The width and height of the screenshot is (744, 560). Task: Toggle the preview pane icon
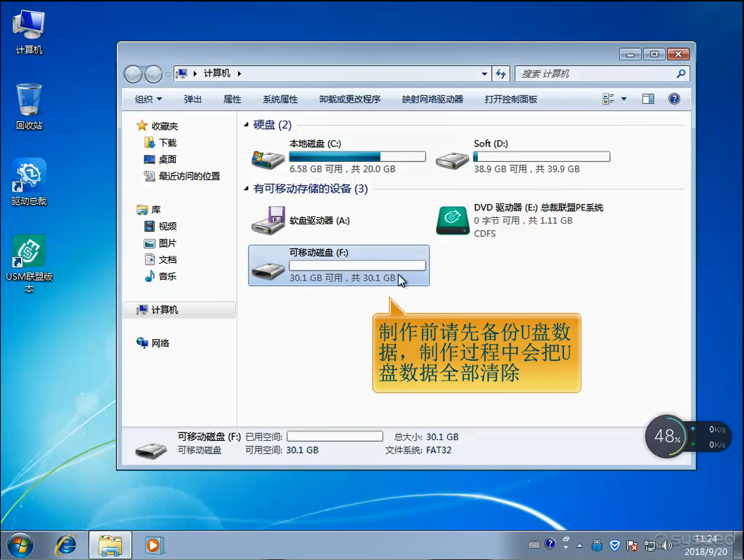pyautogui.click(x=648, y=99)
